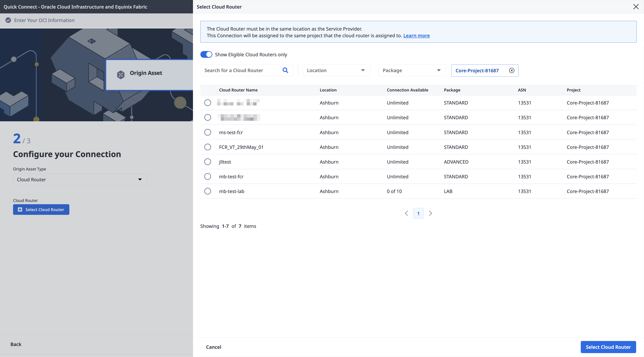
Task: Click the Cancel button
Action: click(213, 347)
